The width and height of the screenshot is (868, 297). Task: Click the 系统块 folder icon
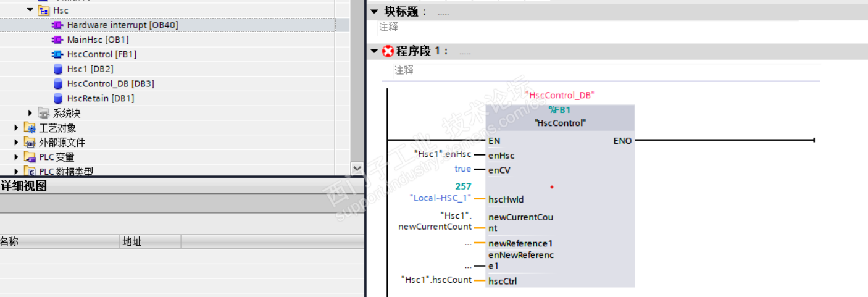click(43, 113)
